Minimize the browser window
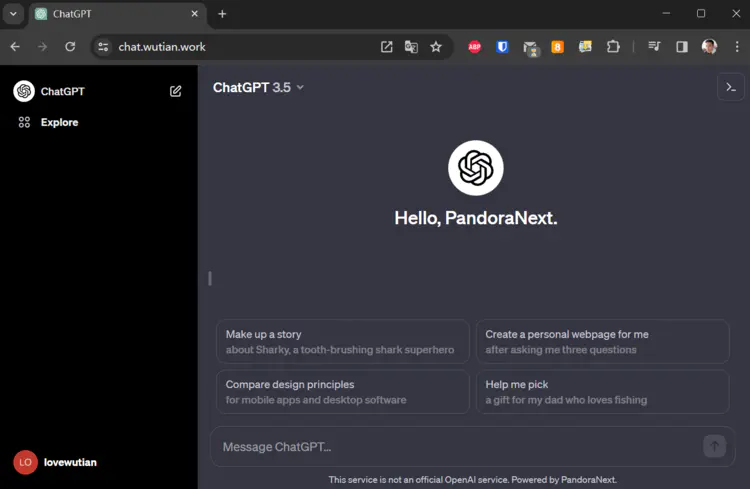This screenshot has width=750, height=489. pyautogui.click(x=666, y=14)
